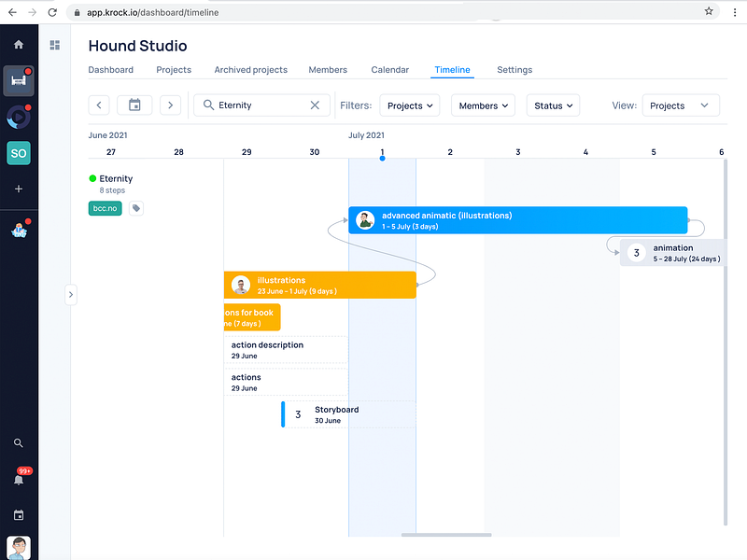Image resolution: width=747 pixels, height=560 pixels.
Task: Open the Settings tab
Action: (x=514, y=69)
